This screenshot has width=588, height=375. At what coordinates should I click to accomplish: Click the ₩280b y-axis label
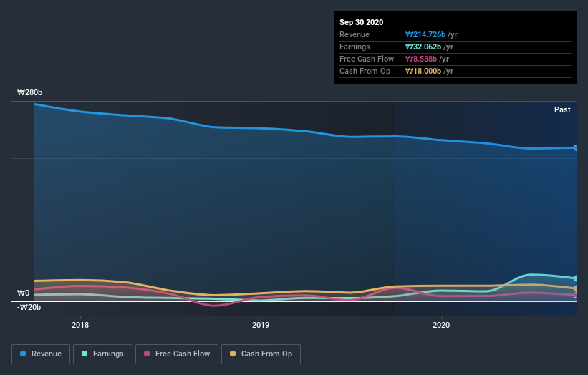point(29,92)
